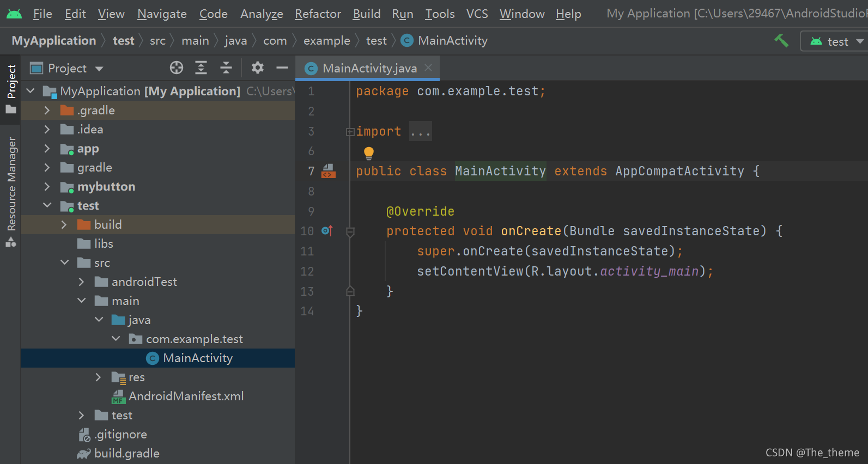The height and width of the screenshot is (464, 868).
Task: Hide the Project panel with minus icon
Action: pos(282,68)
